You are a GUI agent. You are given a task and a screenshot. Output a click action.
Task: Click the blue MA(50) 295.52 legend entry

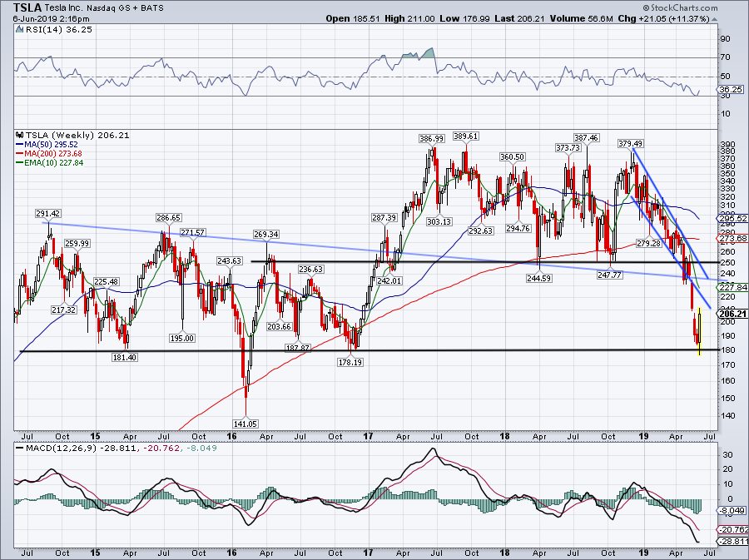[x=47, y=144]
